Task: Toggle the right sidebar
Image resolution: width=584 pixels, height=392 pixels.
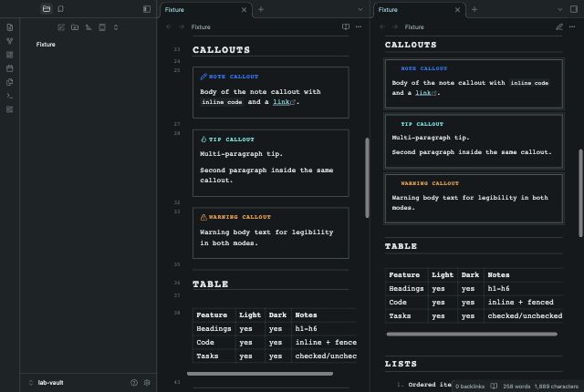Action: 574,9
